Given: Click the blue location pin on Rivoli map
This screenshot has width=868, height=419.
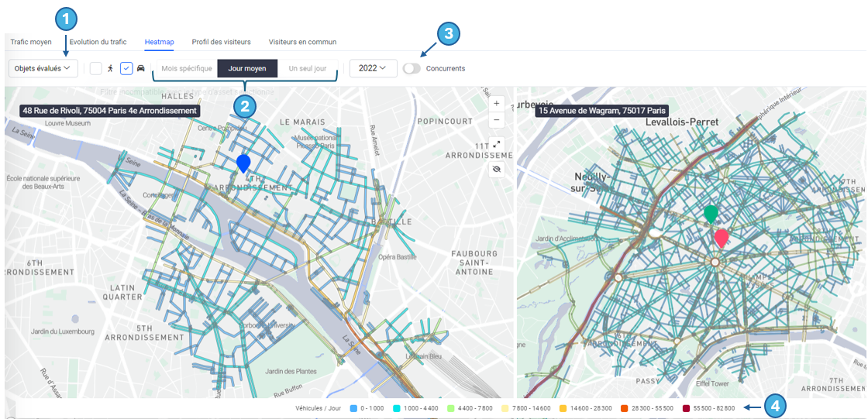Looking at the screenshot, I should point(243,163).
